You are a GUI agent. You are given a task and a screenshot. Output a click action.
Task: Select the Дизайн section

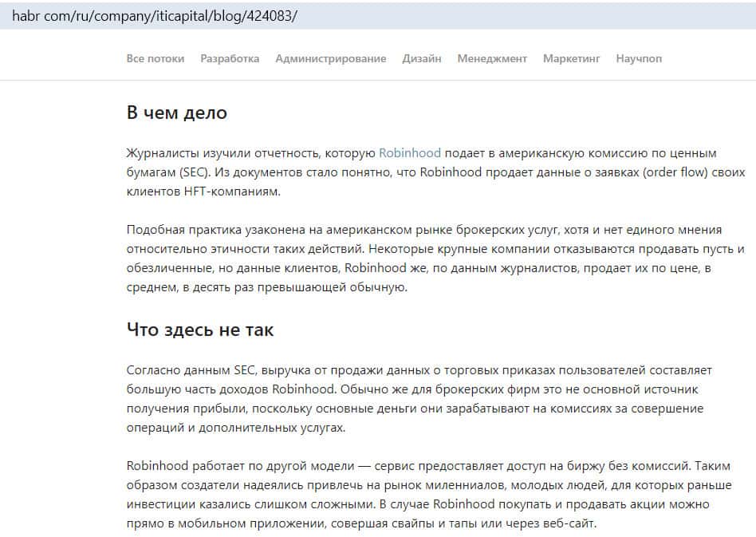coord(422,58)
